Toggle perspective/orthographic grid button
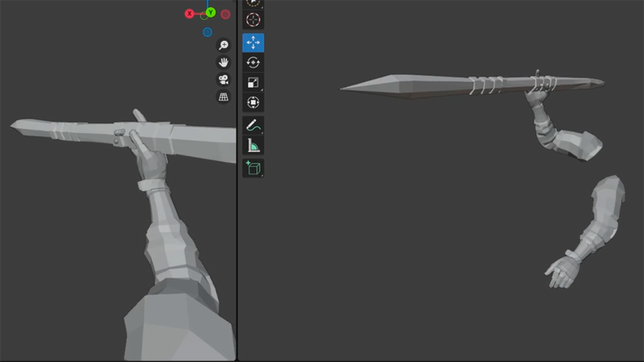The width and height of the screenshot is (644, 362). pyautogui.click(x=224, y=97)
